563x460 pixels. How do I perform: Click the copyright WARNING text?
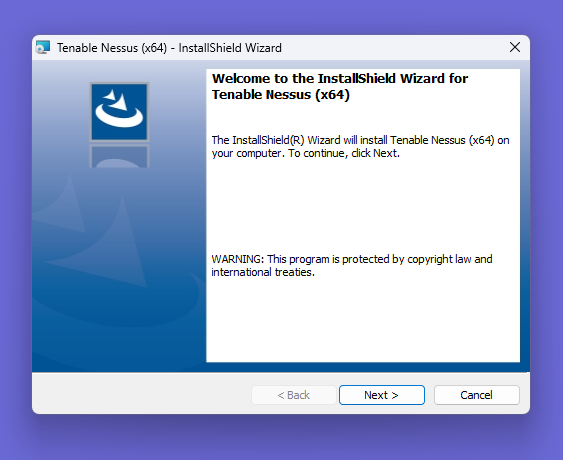pos(352,265)
